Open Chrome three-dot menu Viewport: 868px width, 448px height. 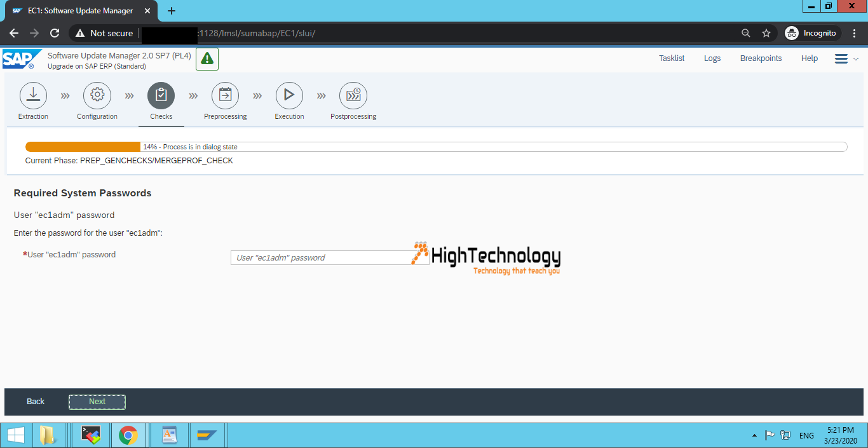point(855,33)
